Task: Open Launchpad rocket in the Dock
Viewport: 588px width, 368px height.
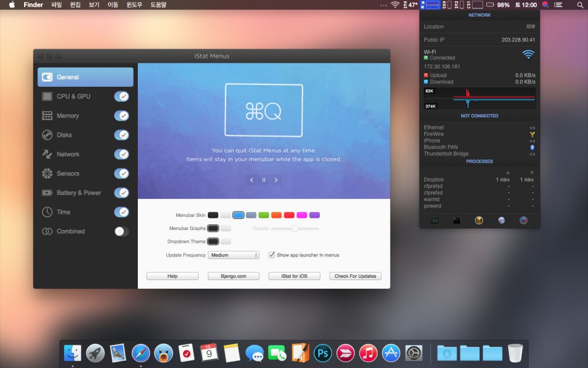Action: pyautogui.click(x=95, y=354)
